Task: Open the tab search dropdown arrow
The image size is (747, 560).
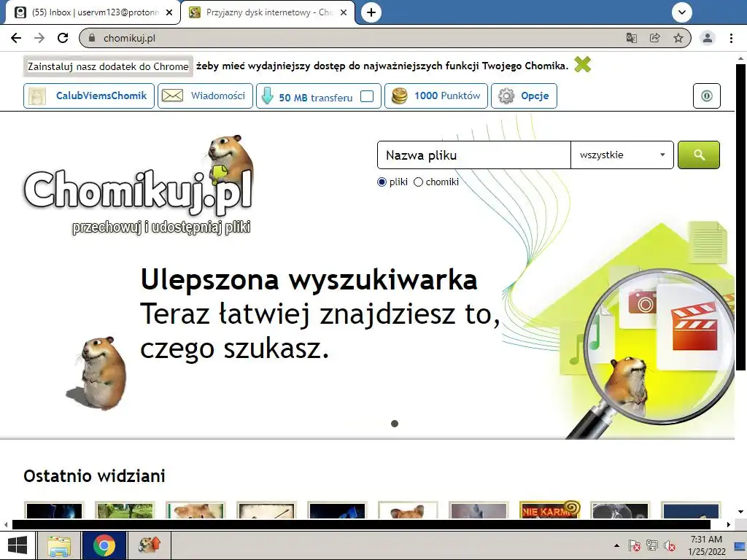Action: [682, 12]
